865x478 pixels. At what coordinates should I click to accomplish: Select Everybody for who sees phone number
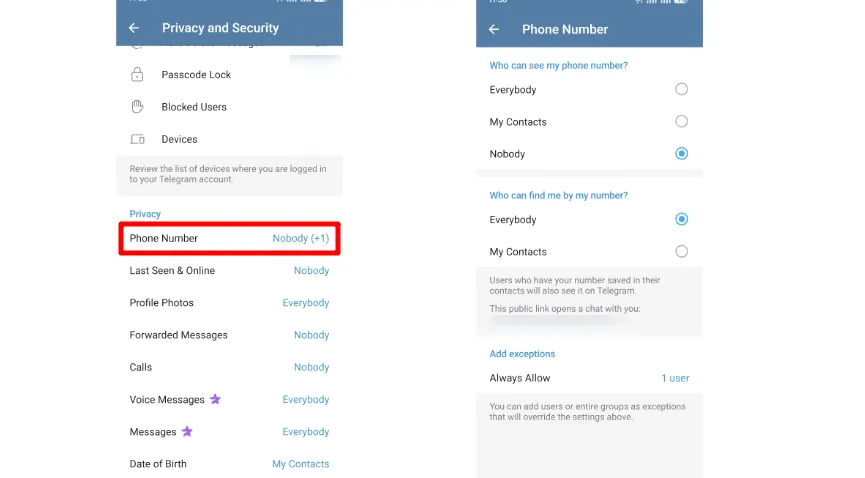pyautogui.click(x=681, y=89)
